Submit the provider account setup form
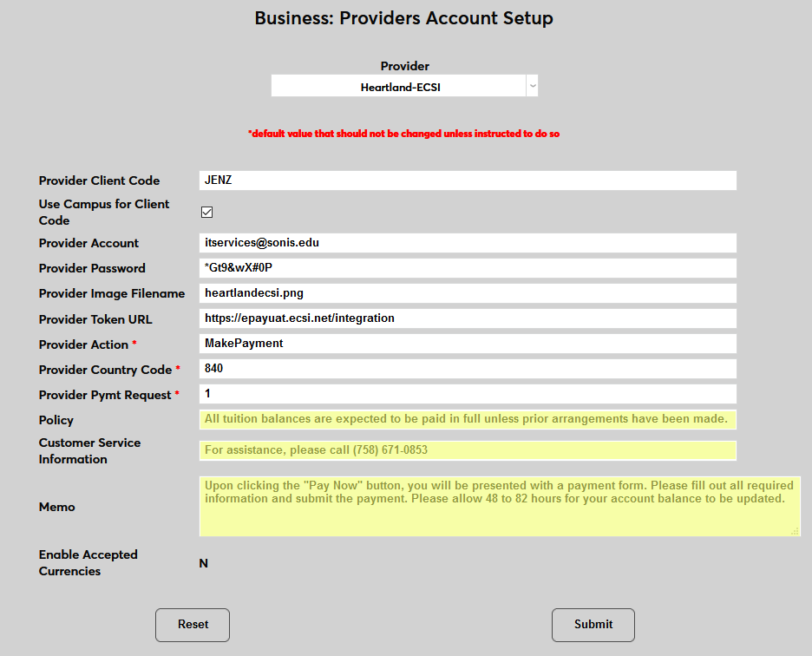 [593, 625]
